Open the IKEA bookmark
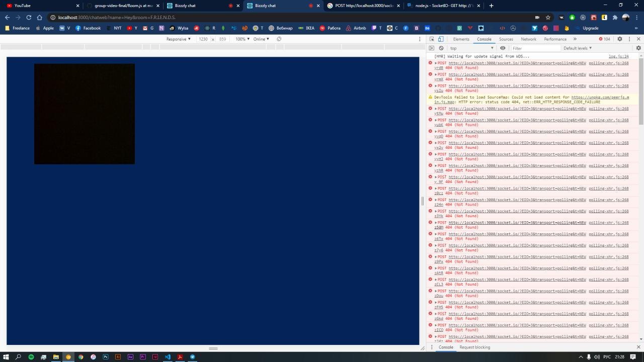 tap(306, 28)
